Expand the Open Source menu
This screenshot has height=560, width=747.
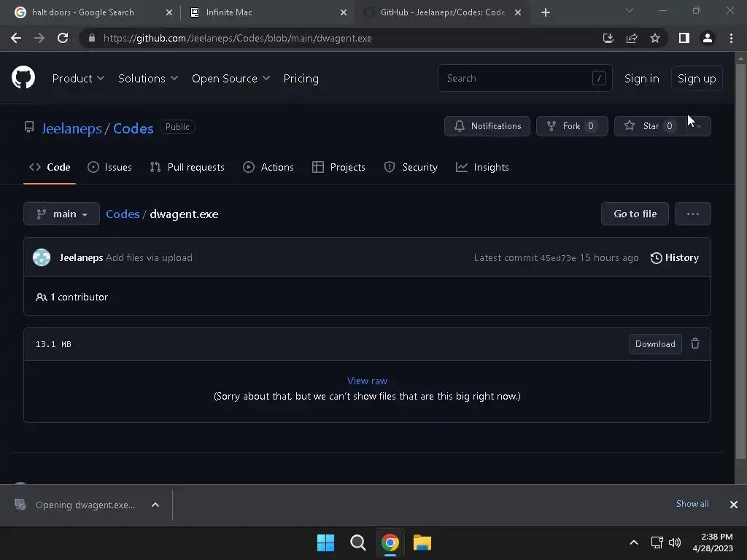click(x=231, y=78)
